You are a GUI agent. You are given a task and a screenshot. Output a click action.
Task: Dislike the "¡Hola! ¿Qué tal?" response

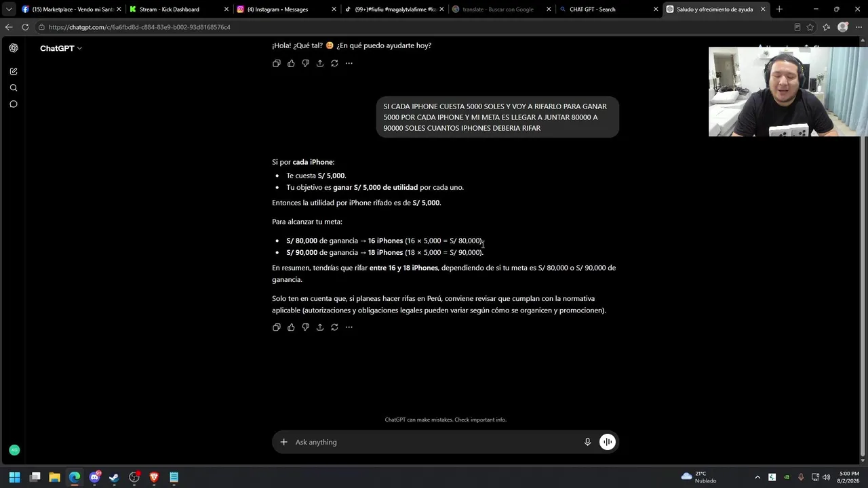pyautogui.click(x=306, y=63)
